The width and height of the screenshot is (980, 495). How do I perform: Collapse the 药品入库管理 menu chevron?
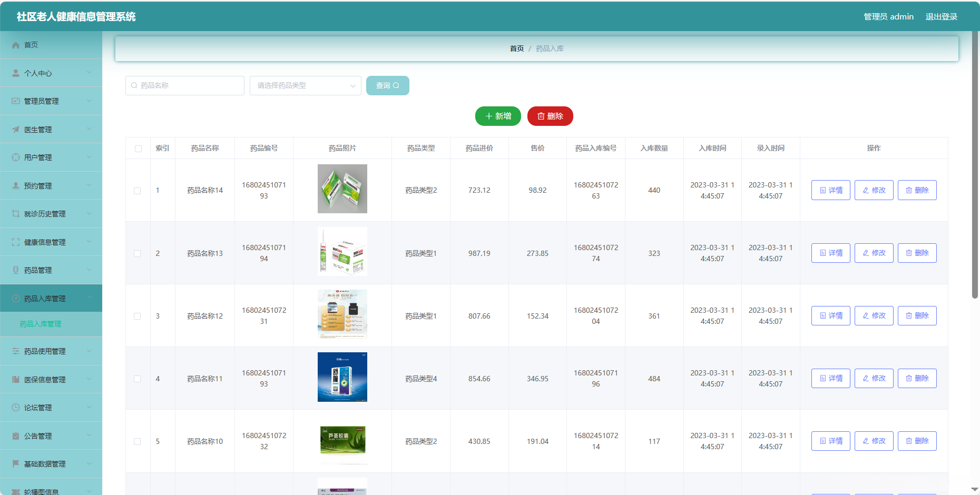point(89,298)
